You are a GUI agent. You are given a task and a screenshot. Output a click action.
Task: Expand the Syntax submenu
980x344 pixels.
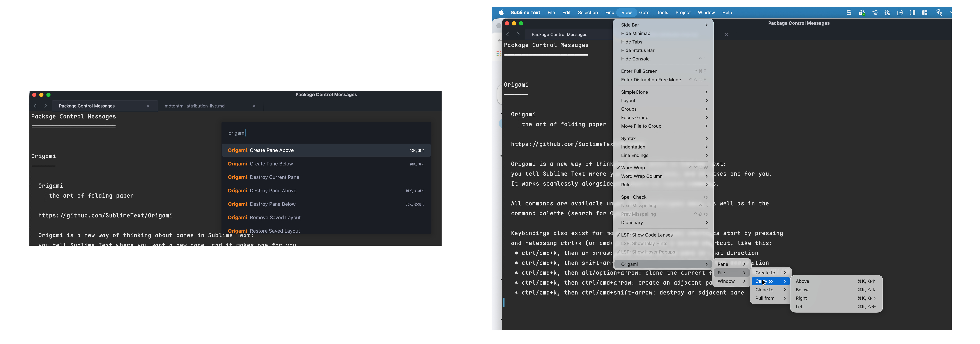click(663, 139)
